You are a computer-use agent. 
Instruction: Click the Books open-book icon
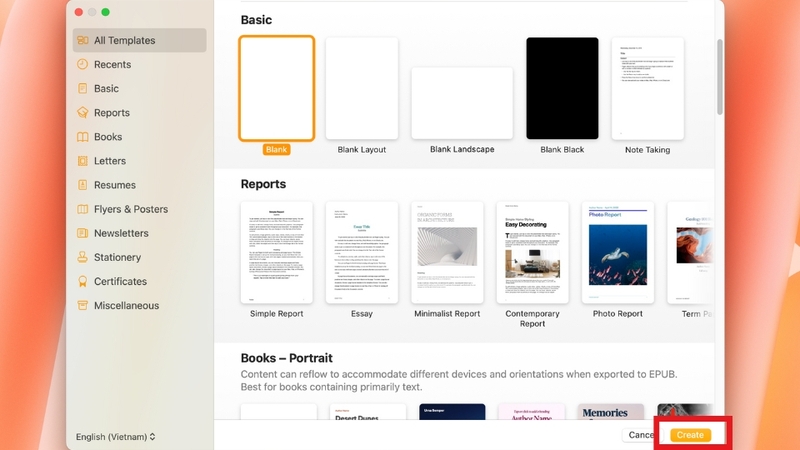click(x=83, y=137)
